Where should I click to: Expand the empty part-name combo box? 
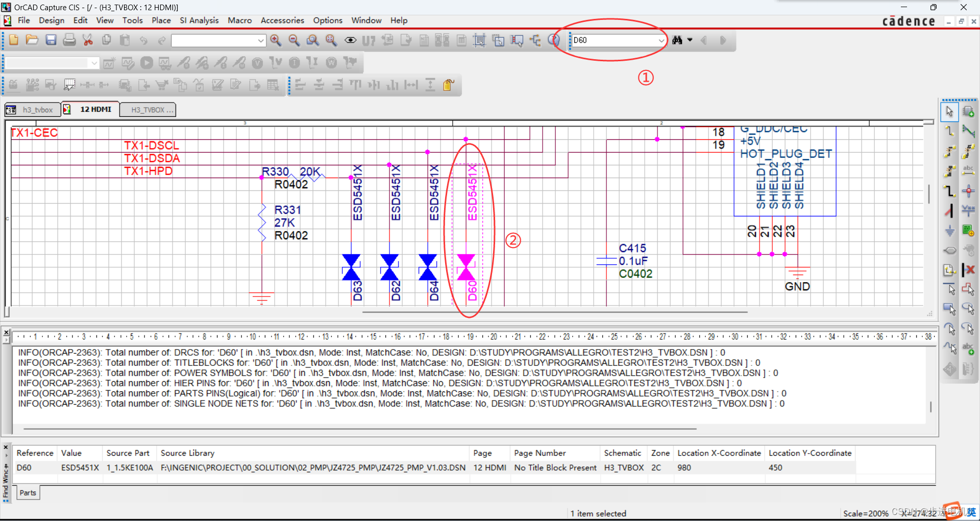(261, 40)
